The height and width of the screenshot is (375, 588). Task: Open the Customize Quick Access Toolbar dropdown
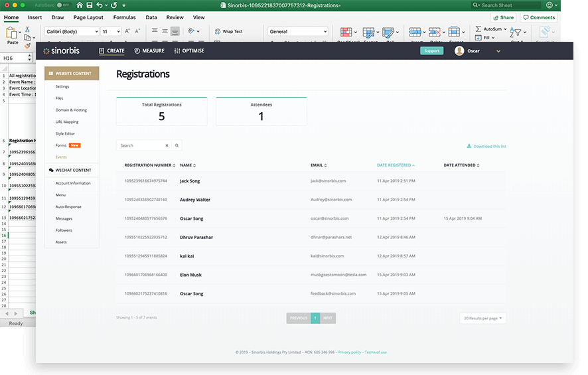(123, 5)
